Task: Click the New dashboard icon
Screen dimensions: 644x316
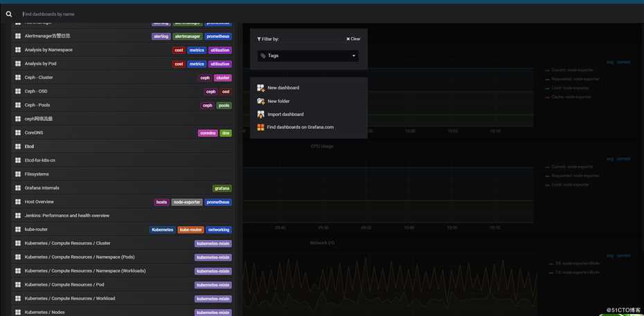Action: coord(261,88)
